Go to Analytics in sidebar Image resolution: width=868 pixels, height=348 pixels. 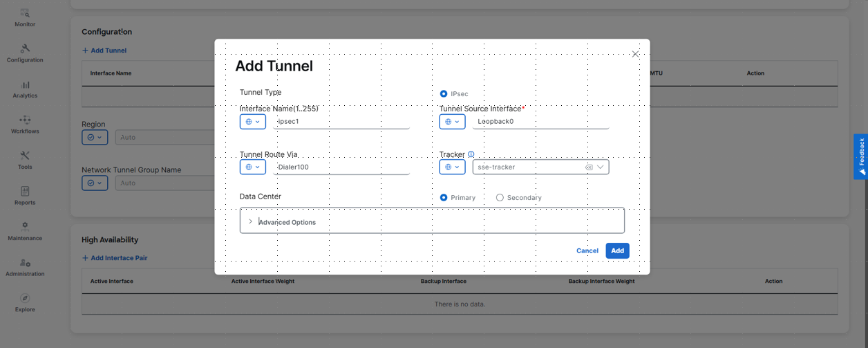(25, 88)
